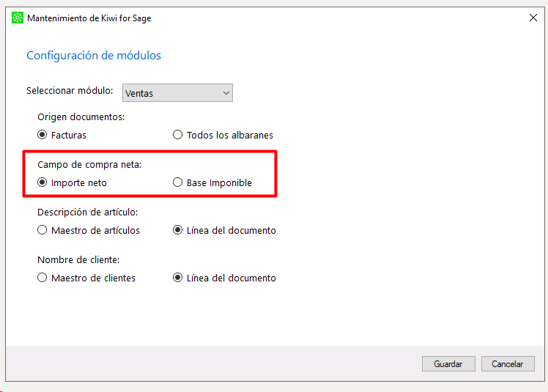Choose Línea del documento for Nombre de cliente

pos(177,278)
